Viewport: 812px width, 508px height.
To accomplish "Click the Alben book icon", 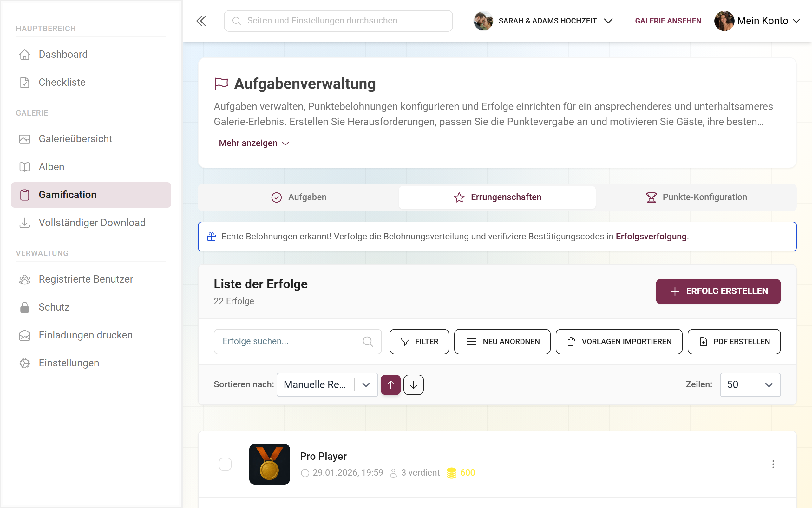I will (x=25, y=167).
